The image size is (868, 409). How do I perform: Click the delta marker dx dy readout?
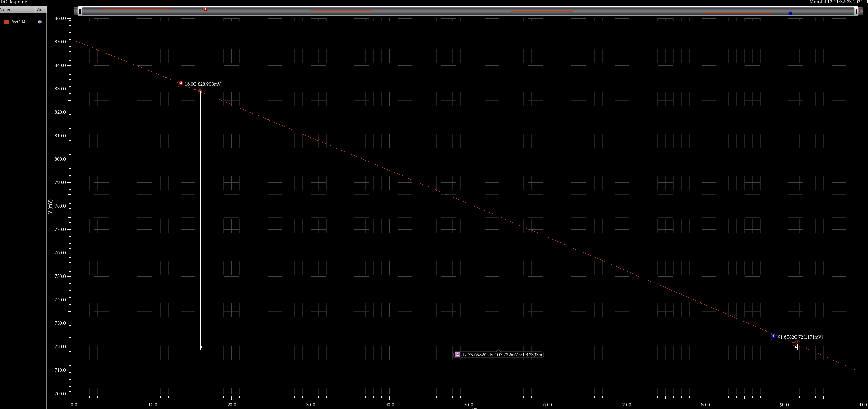(x=502, y=355)
